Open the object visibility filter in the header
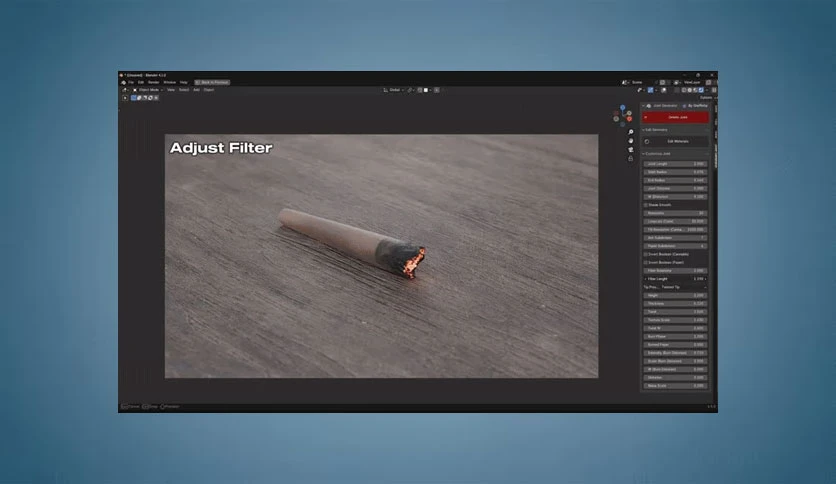This screenshot has width=836, height=484. tap(640, 90)
